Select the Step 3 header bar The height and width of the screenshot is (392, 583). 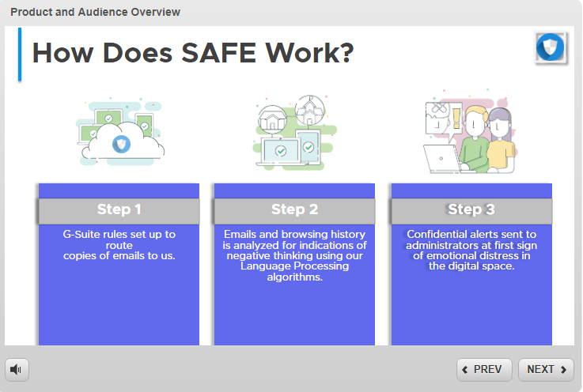tap(471, 210)
